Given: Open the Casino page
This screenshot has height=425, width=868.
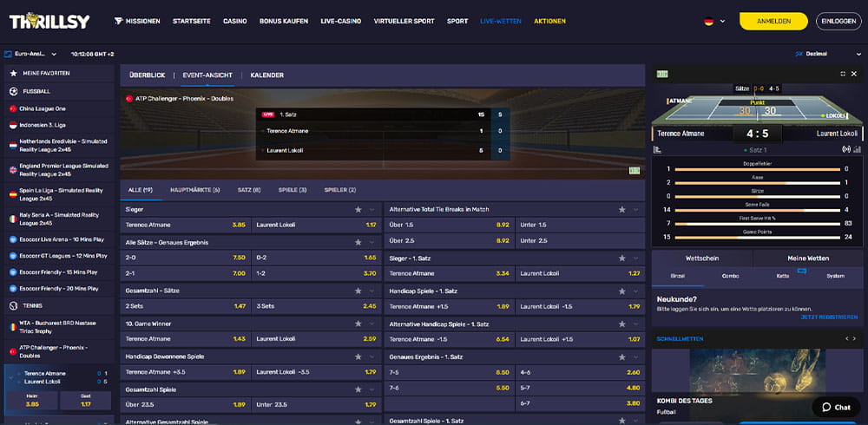Looking at the screenshot, I should [234, 21].
